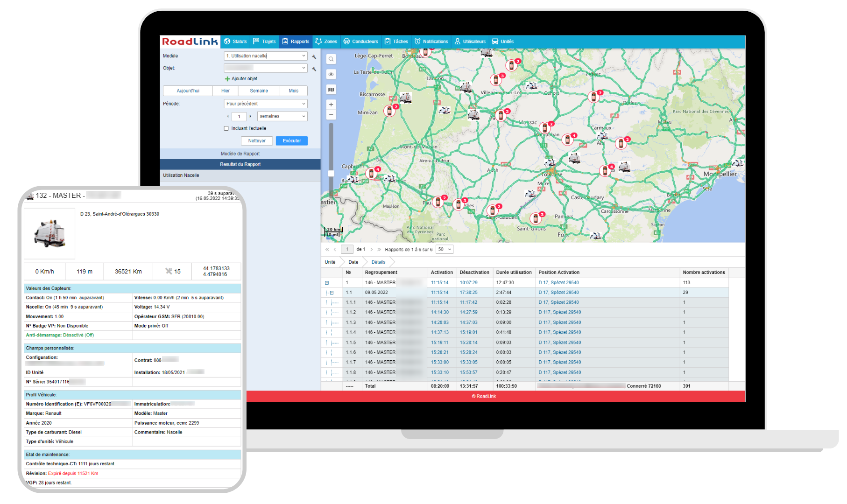Click the map zoom slider handle
This screenshot has width=847, height=504.
[x=331, y=173]
